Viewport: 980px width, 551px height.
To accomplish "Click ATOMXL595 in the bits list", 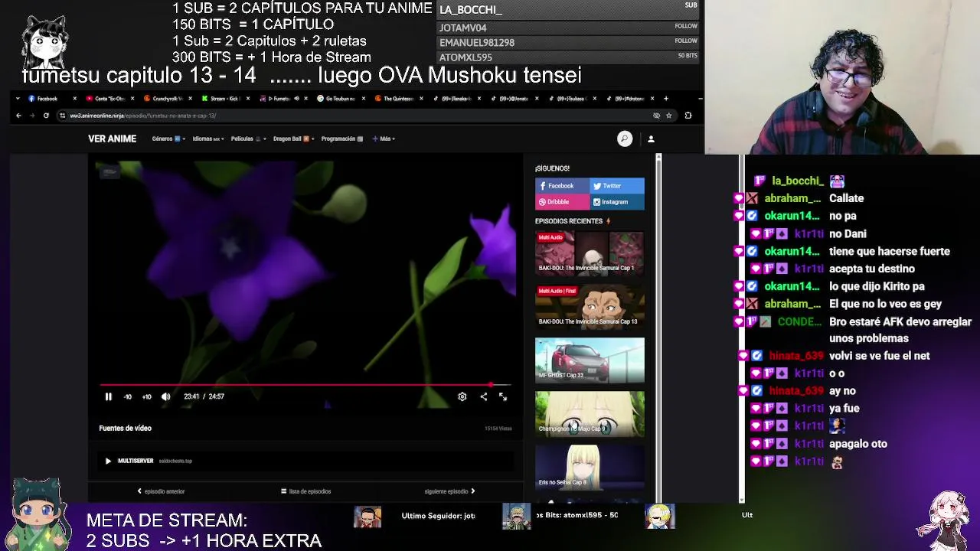I will point(465,57).
